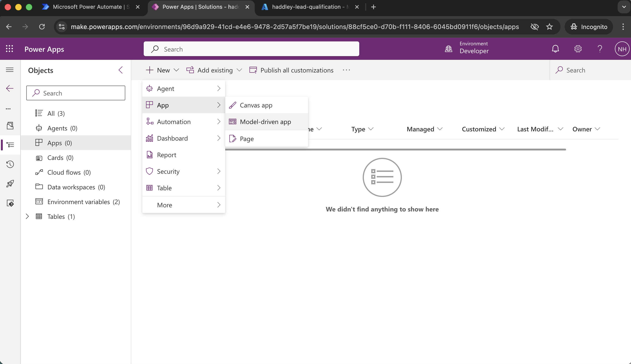Toggle the hamburger navigation menu
The width and height of the screenshot is (631, 364).
tap(10, 70)
